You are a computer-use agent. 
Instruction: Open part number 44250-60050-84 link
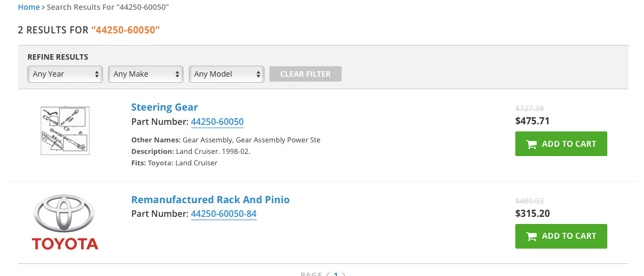(224, 214)
